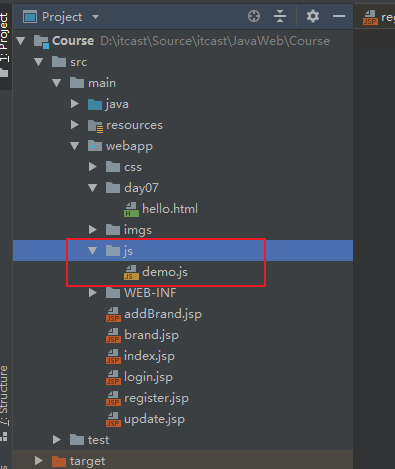Image resolution: width=395 pixels, height=469 pixels.
Task: Open the Project panel settings gear
Action: 313,16
